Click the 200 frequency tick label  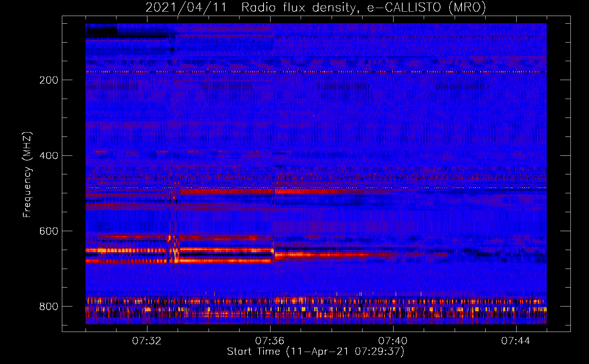coord(49,80)
